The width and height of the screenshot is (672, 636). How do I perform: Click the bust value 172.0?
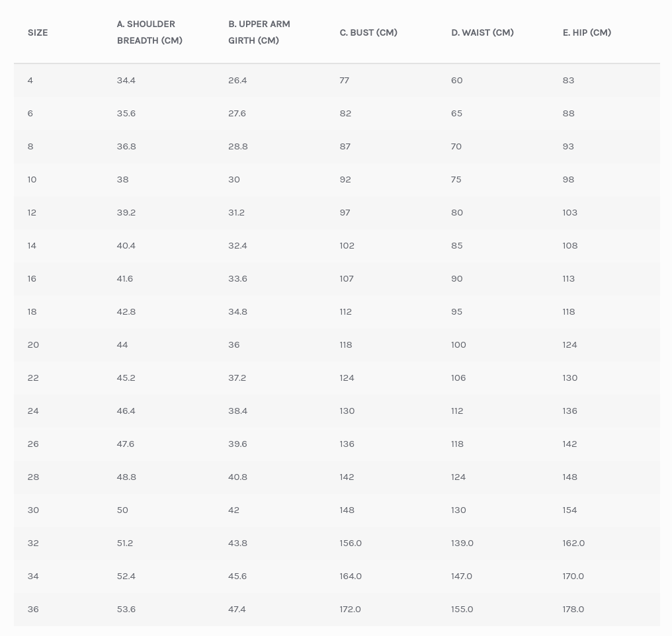pyautogui.click(x=351, y=609)
